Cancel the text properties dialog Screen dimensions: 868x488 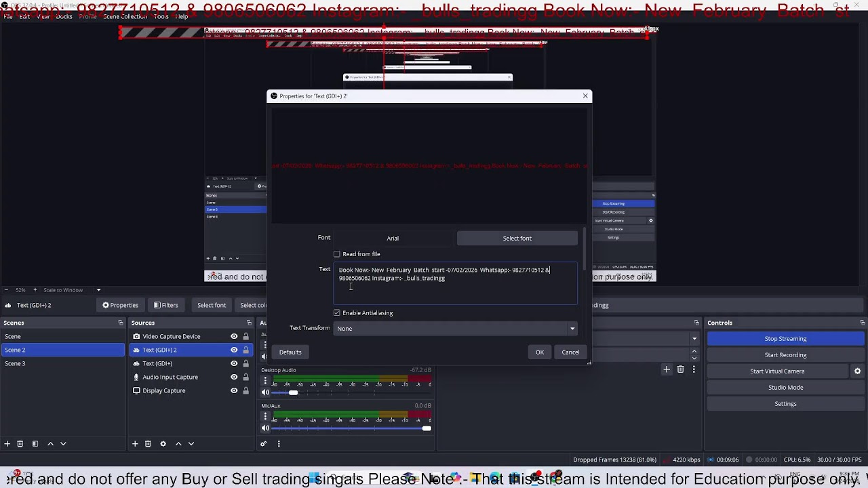point(570,352)
